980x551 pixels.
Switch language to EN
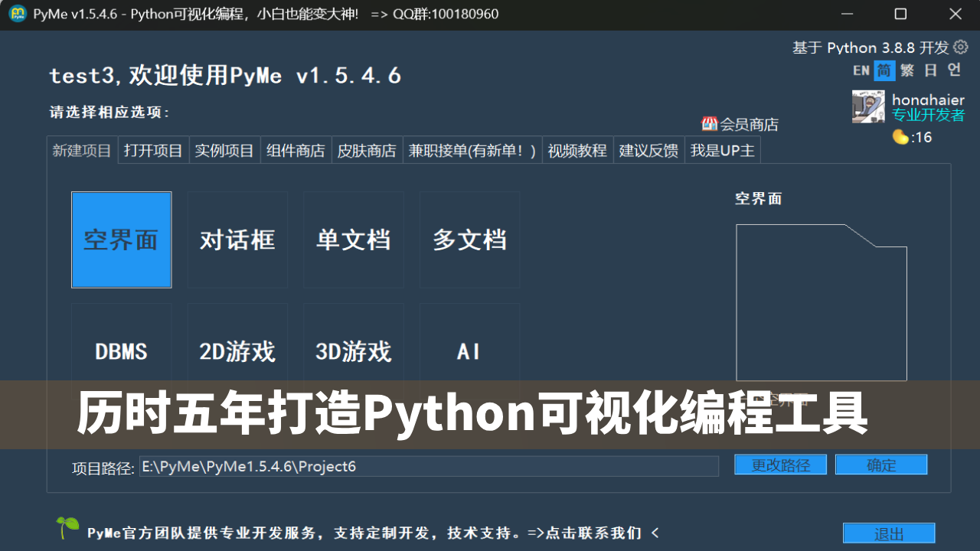[861, 70]
